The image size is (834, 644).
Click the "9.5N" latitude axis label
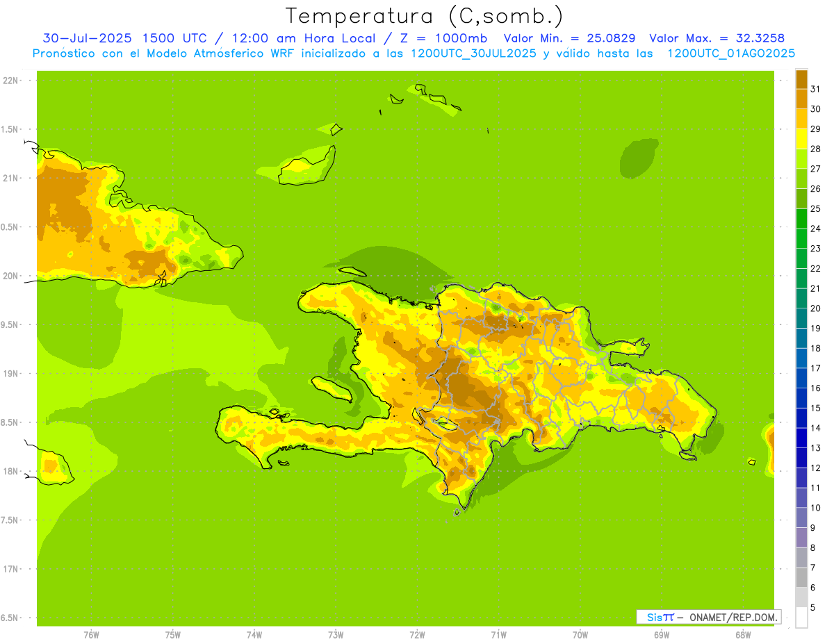[10, 324]
